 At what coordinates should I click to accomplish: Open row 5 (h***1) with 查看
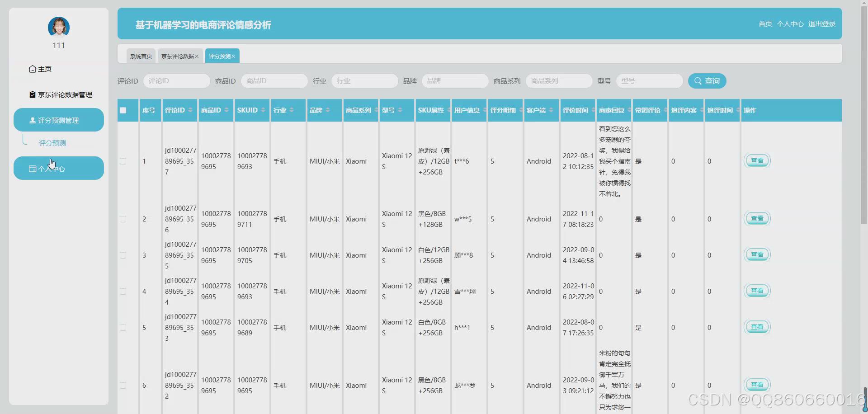[x=757, y=327]
